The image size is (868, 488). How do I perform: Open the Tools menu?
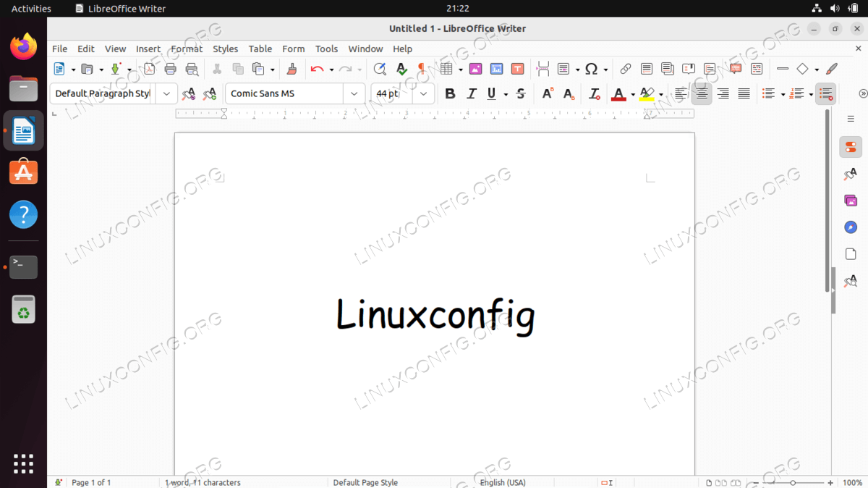pos(326,49)
